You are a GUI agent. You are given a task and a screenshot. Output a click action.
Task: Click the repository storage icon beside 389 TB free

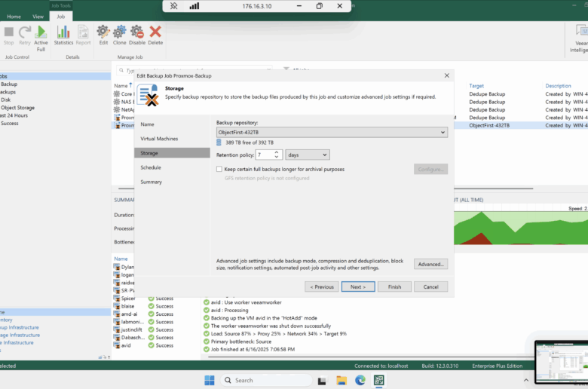point(219,142)
